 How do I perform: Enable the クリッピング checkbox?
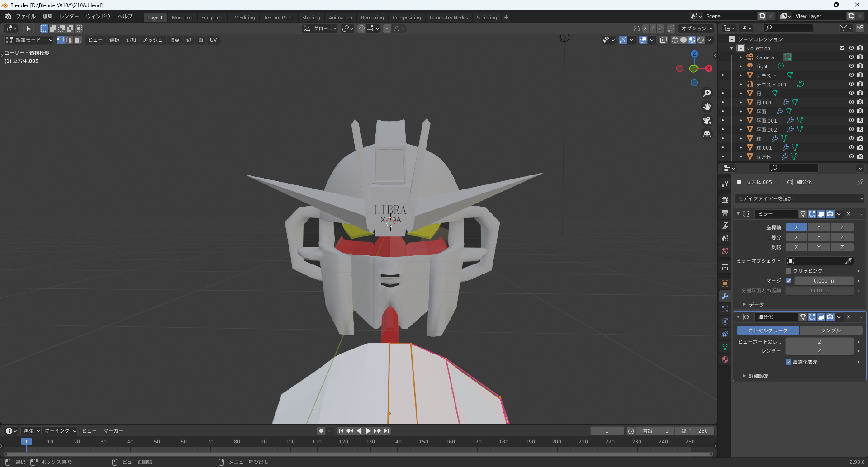[788, 271]
